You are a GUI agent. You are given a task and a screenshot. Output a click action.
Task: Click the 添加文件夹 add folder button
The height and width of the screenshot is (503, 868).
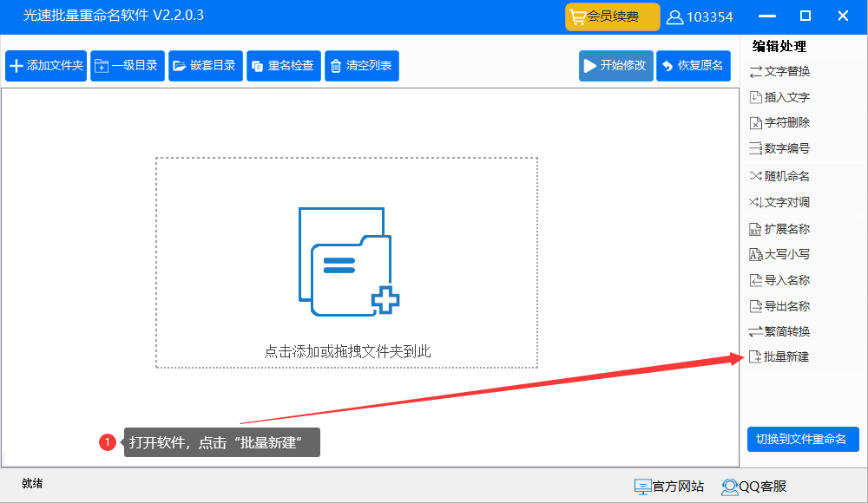point(46,66)
